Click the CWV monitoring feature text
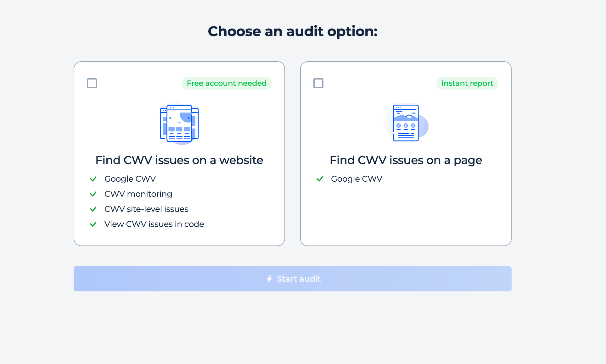The height and width of the screenshot is (364, 606). point(138,194)
